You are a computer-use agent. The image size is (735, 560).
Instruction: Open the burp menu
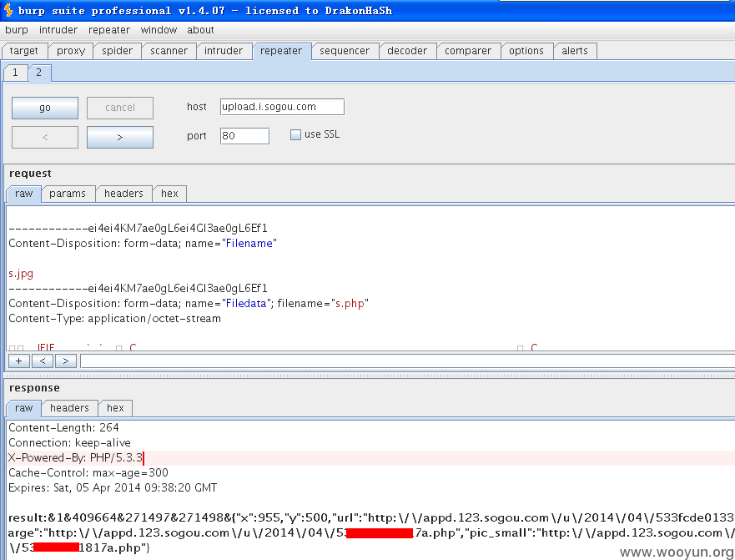[17, 30]
